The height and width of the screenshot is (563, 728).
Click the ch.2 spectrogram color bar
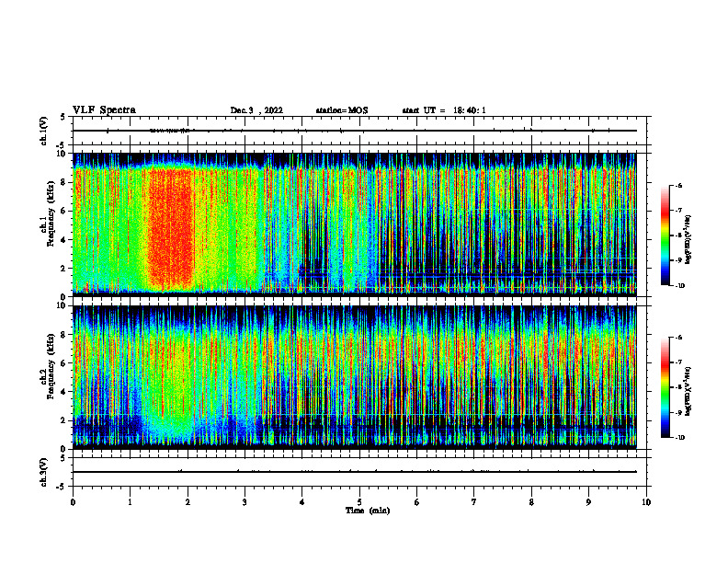pyautogui.click(x=665, y=387)
